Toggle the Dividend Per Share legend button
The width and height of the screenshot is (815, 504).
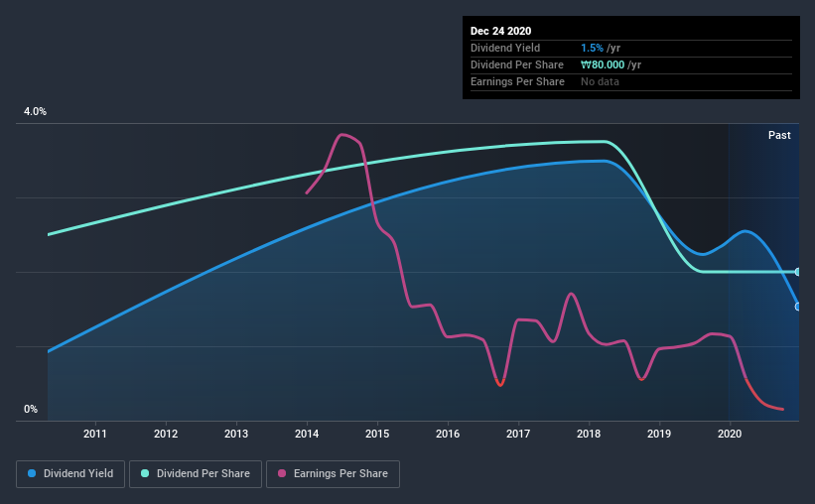pos(196,474)
